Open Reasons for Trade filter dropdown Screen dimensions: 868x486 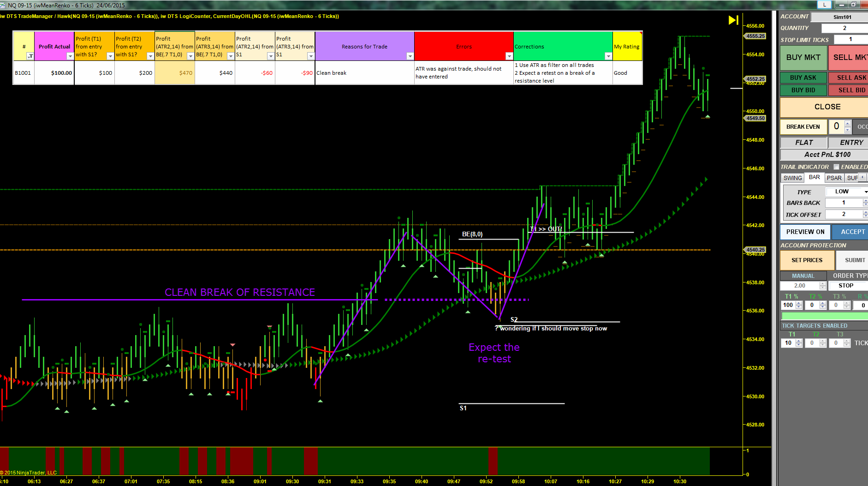[410, 56]
